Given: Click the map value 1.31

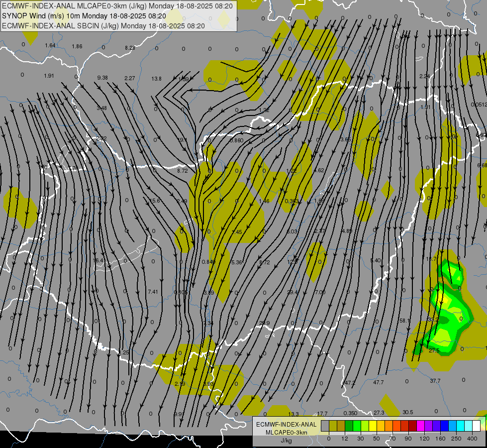Looking at the screenshot, I should pos(425,107).
